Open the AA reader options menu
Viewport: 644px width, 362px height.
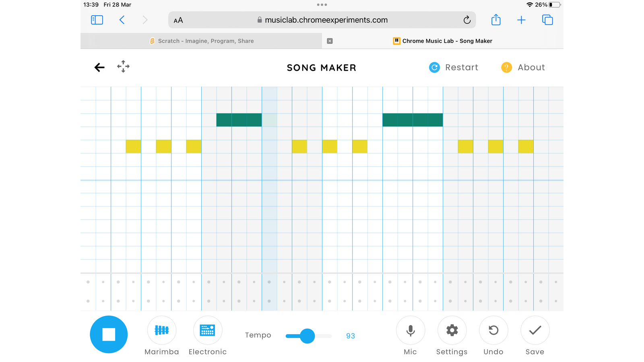178,20
